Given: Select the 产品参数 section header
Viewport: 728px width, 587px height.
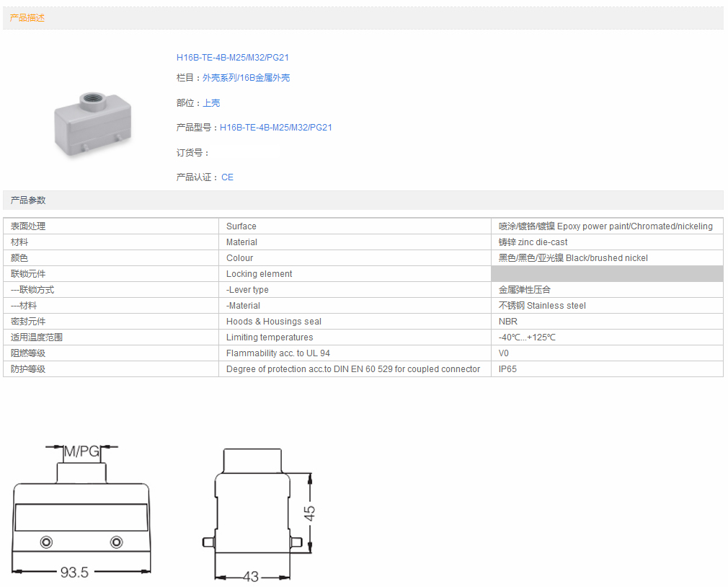Looking at the screenshot, I should click(27, 200).
